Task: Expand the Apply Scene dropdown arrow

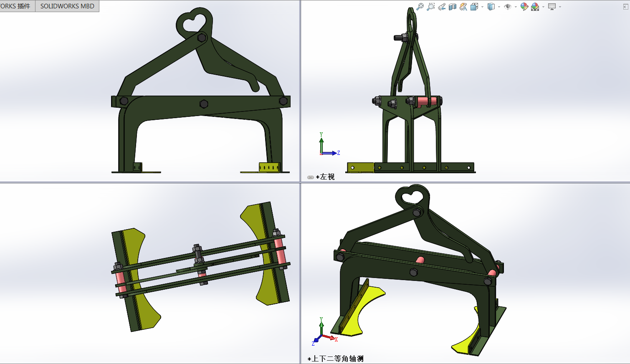Action: click(543, 7)
